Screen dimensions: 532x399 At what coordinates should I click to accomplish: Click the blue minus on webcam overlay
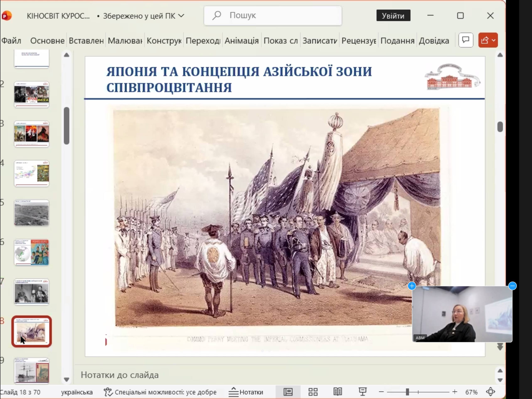point(512,286)
